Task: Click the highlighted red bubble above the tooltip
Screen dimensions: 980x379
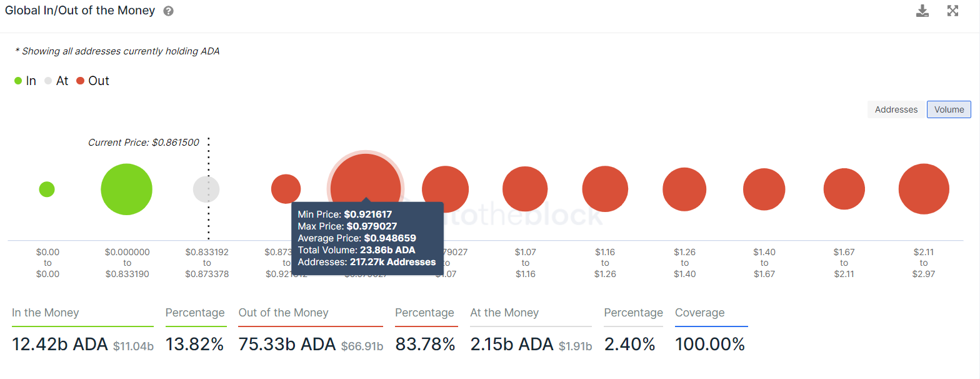Action: 366,186
